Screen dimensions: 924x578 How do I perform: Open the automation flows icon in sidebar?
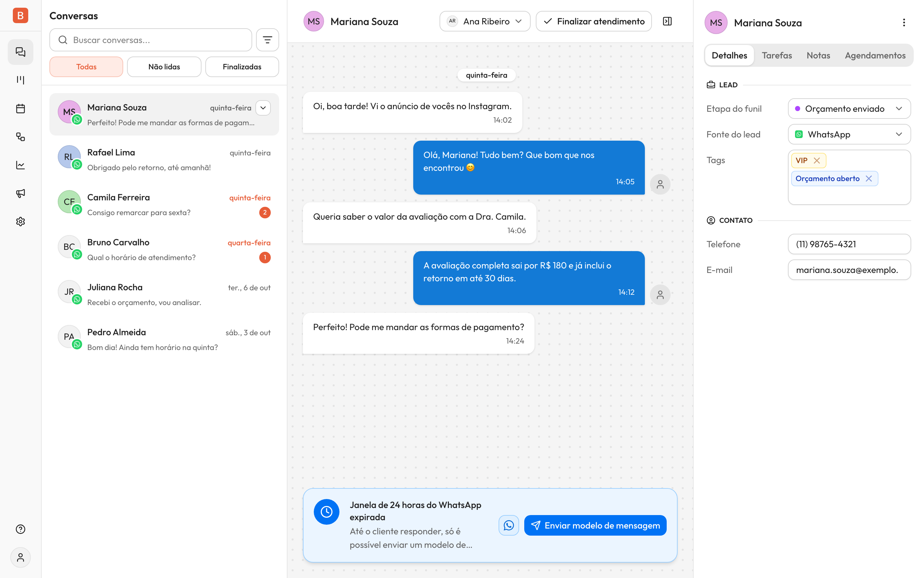[21, 137]
